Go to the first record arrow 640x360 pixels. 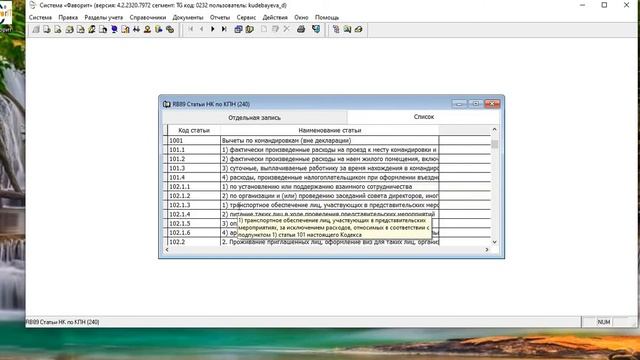click(x=191, y=29)
